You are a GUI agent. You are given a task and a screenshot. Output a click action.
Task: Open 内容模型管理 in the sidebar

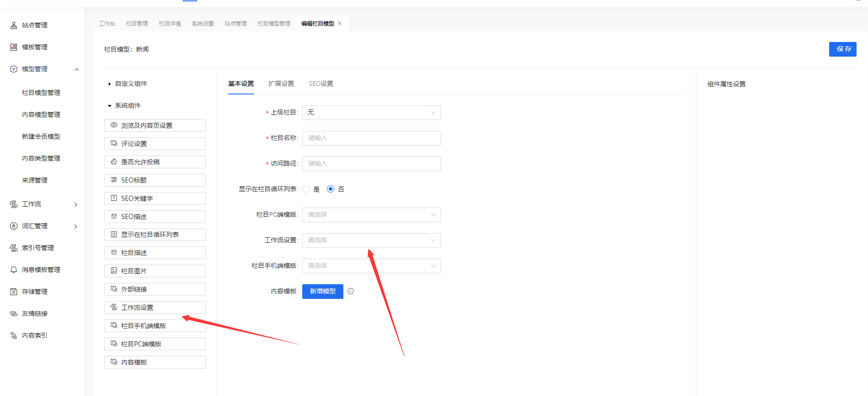point(41,115)
